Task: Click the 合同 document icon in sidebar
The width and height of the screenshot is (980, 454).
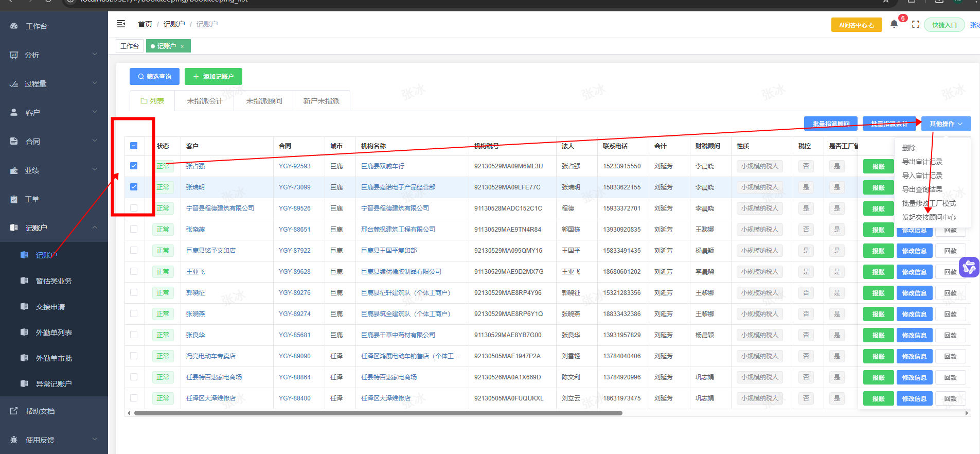Action: (x=14, y=141)
